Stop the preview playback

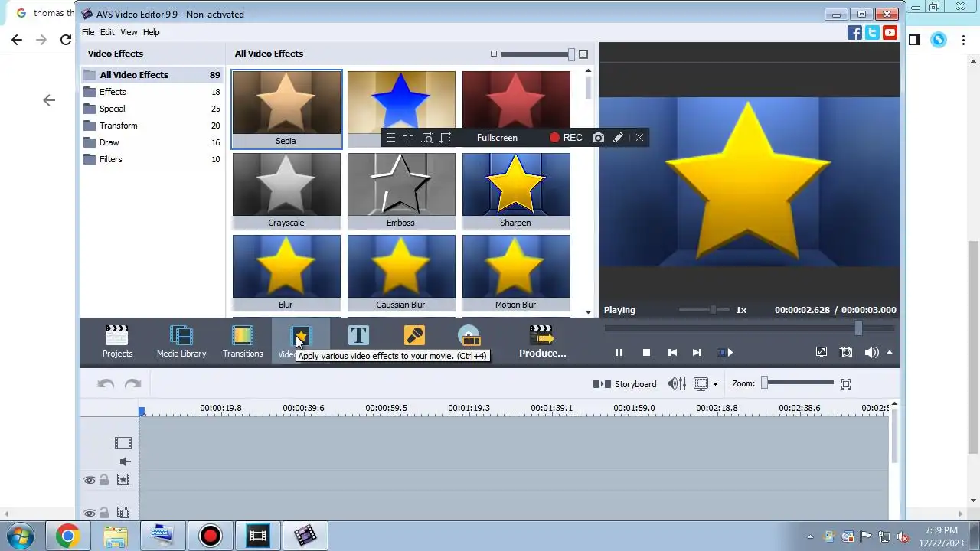[646, 353]
